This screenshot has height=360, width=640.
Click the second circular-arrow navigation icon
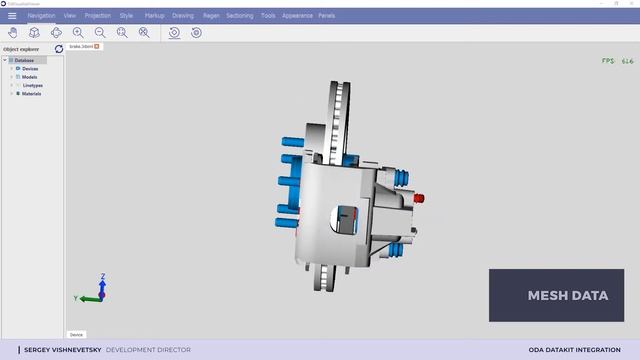pos(196,33)
